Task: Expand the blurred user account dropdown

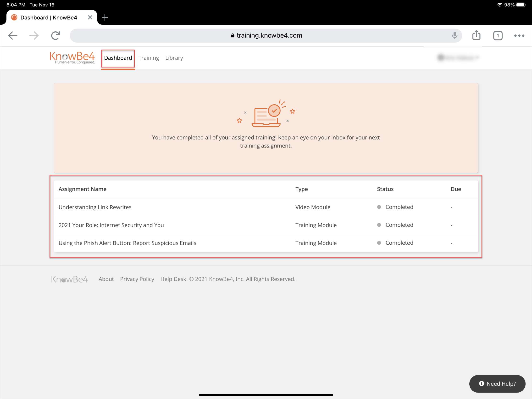Action: pos(458,57)
